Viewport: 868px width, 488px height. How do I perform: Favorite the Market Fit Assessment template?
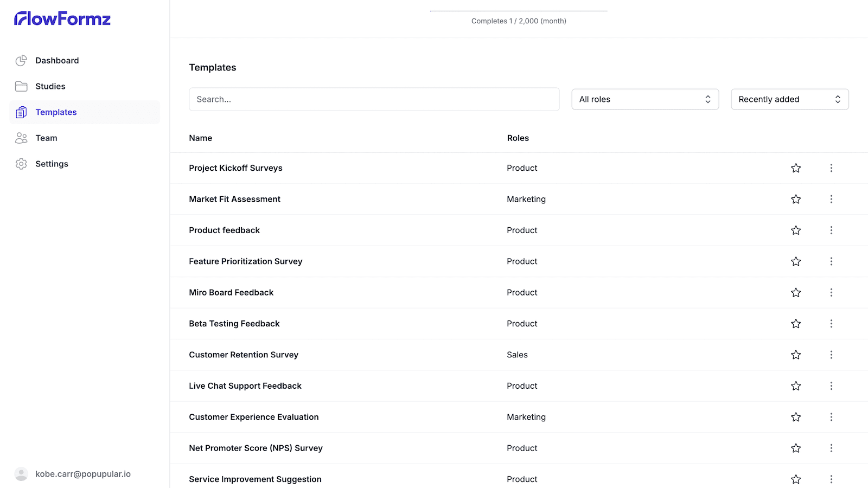point(795,200)
